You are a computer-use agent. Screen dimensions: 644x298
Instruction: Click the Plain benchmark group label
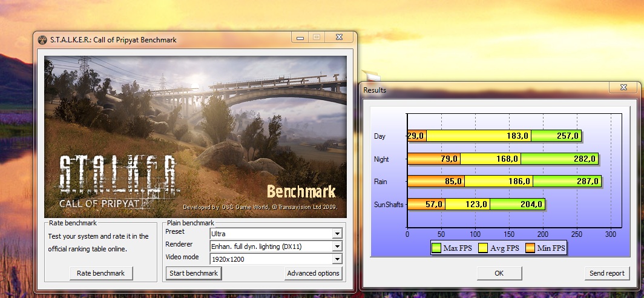point(191,223)
